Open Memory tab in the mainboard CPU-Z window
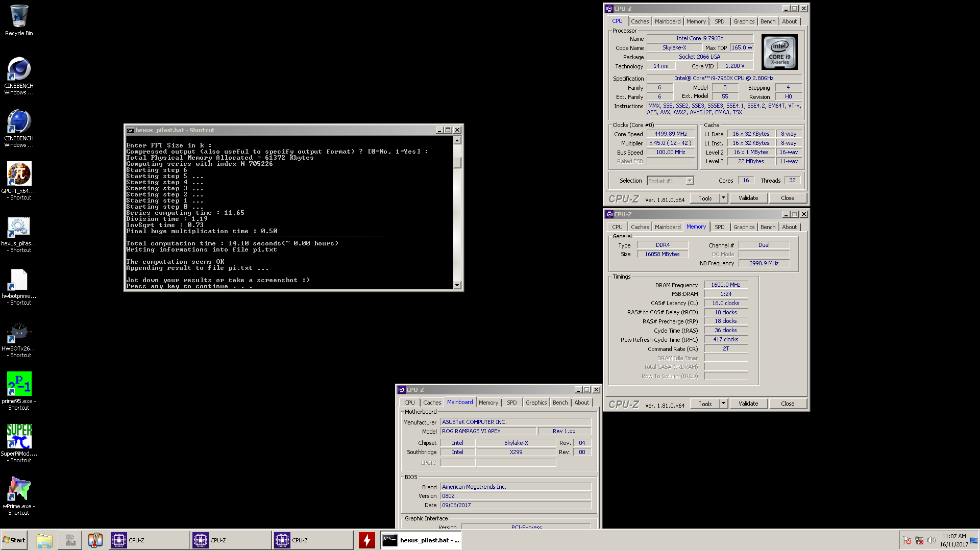 pyautogui.click(x=488, y=403)
